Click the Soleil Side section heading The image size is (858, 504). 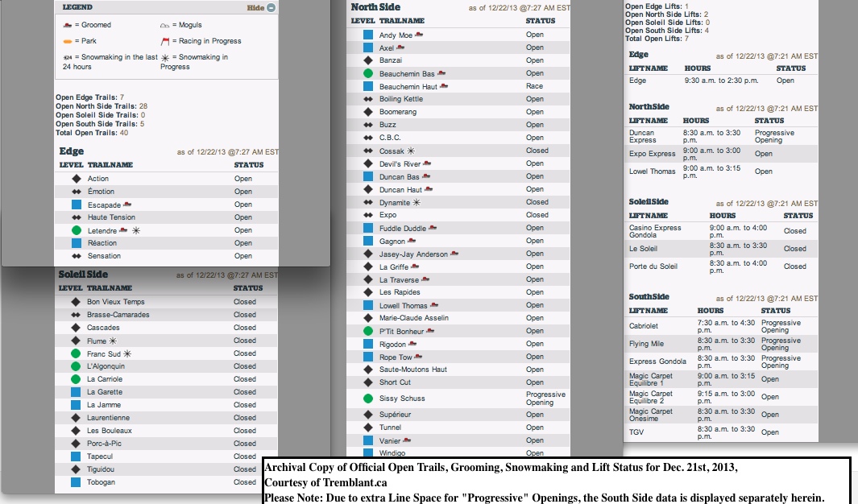click(x=83, y=275)
